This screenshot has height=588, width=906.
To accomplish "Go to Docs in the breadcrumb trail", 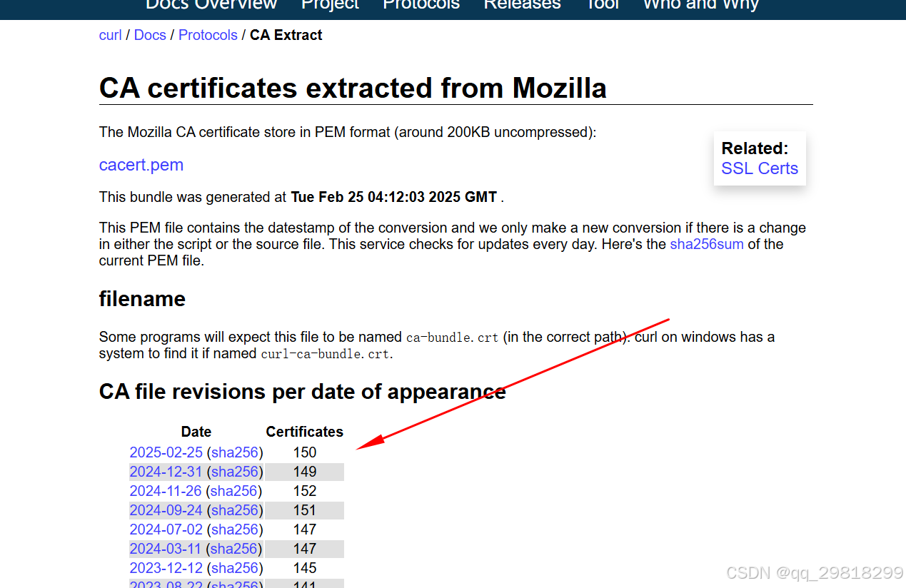I will 150,35.
